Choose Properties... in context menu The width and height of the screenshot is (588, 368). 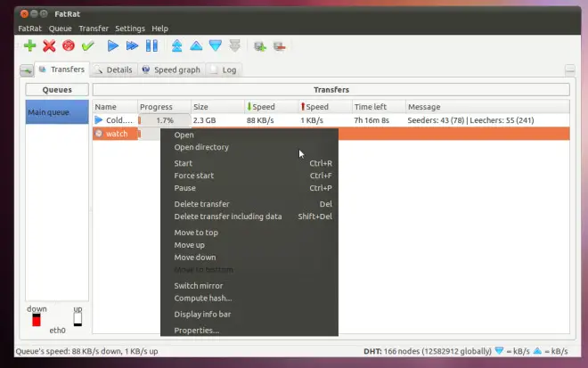tap(249, 331)
